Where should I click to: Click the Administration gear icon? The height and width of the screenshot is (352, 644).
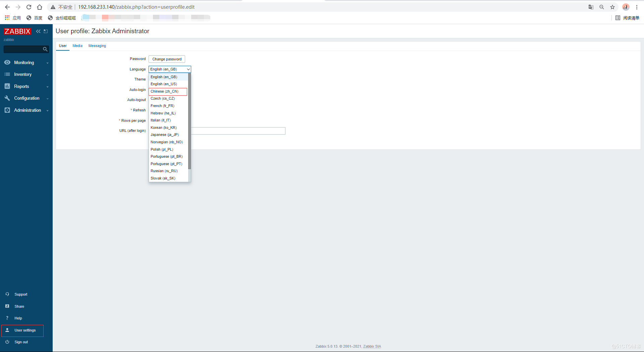tap(7, 110)
